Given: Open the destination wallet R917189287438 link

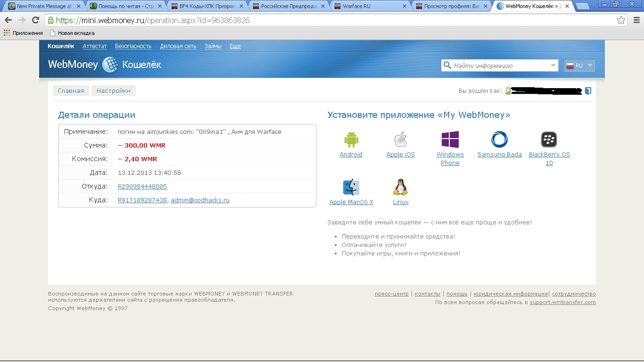Looking at the screenshot, I should click(142, 200).
